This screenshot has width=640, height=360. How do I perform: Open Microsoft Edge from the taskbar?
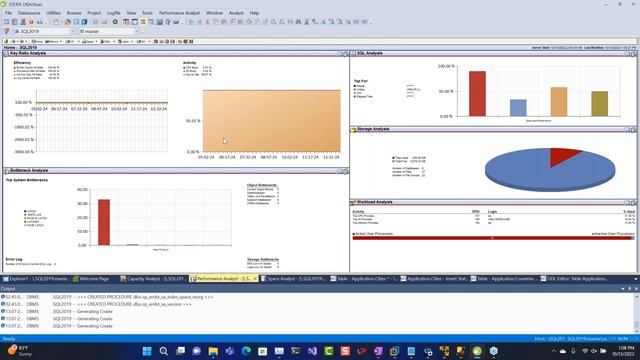[x=246, y=351]
